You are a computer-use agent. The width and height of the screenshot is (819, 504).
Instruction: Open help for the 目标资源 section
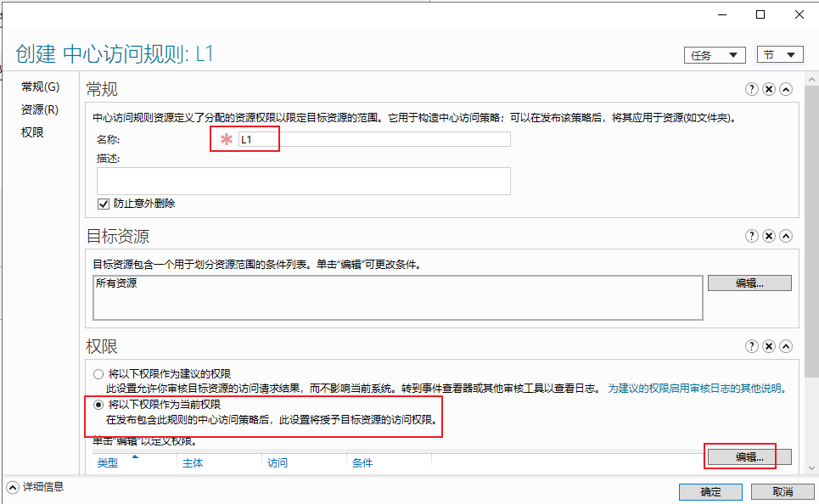tap(751, 236)
